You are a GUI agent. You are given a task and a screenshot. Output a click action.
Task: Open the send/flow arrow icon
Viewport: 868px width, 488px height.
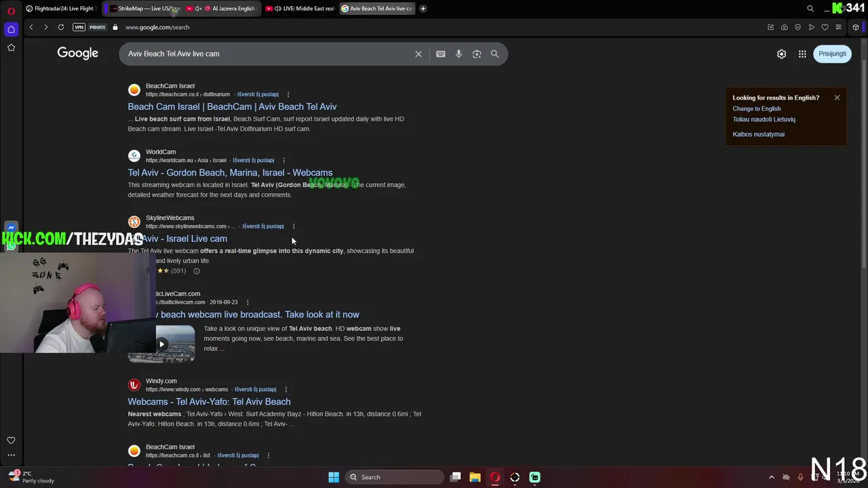(811, 27)
